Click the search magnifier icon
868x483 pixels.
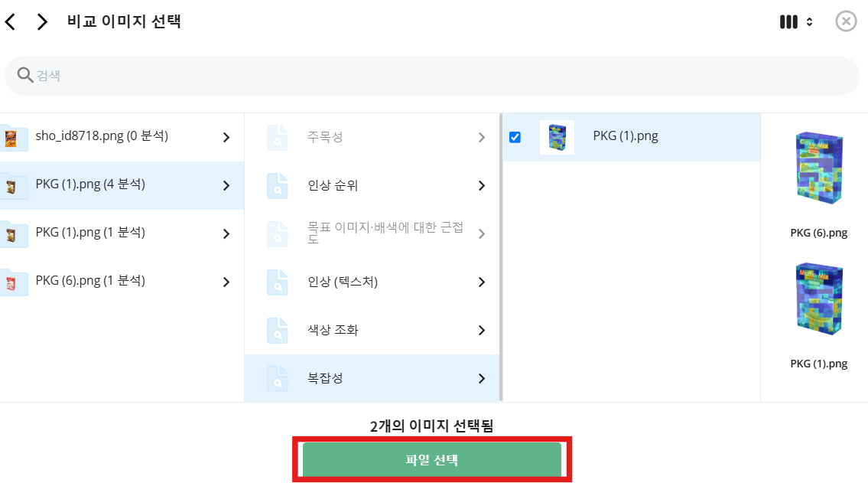point(25,75)
